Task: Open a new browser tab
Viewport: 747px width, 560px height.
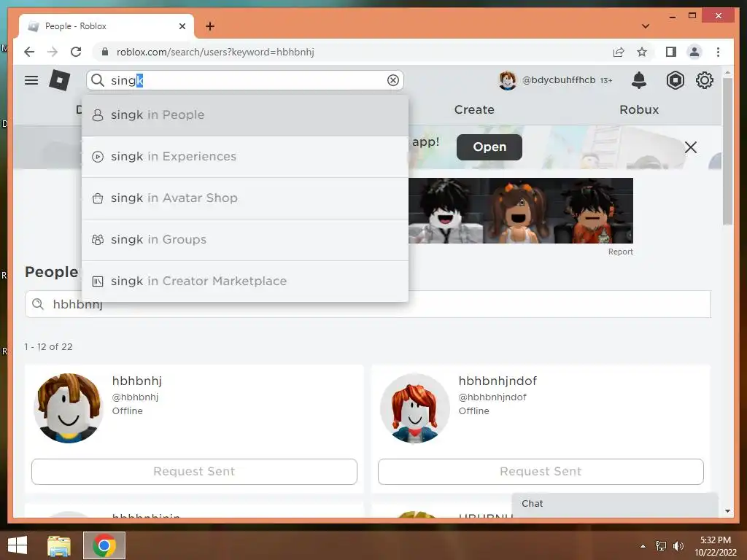Action: [x=210, y=26]
